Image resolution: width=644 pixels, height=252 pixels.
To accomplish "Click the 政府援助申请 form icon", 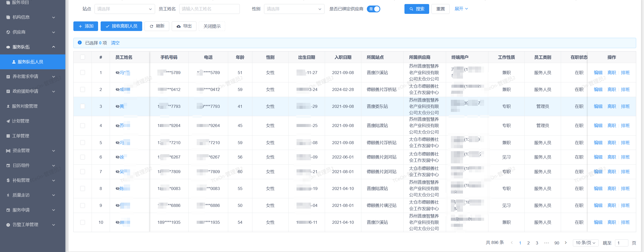I will [8, 91].
